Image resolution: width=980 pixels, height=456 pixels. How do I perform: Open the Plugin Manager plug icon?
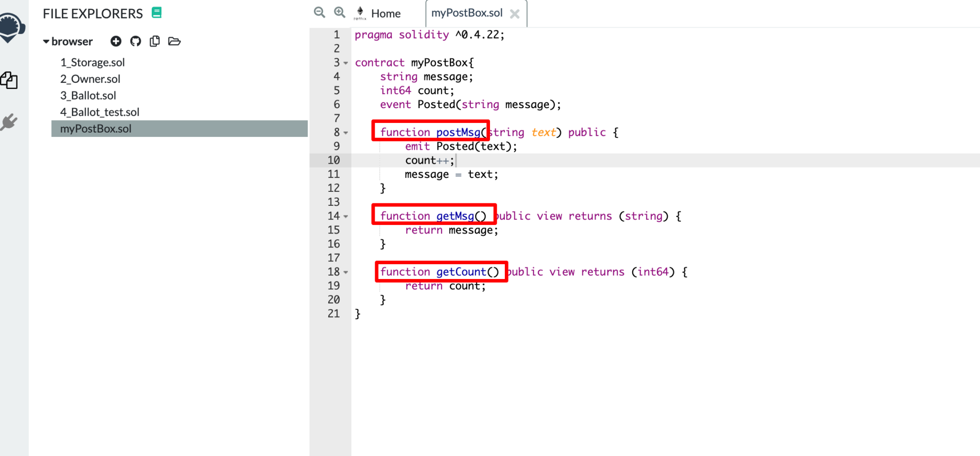coord(9,122)
